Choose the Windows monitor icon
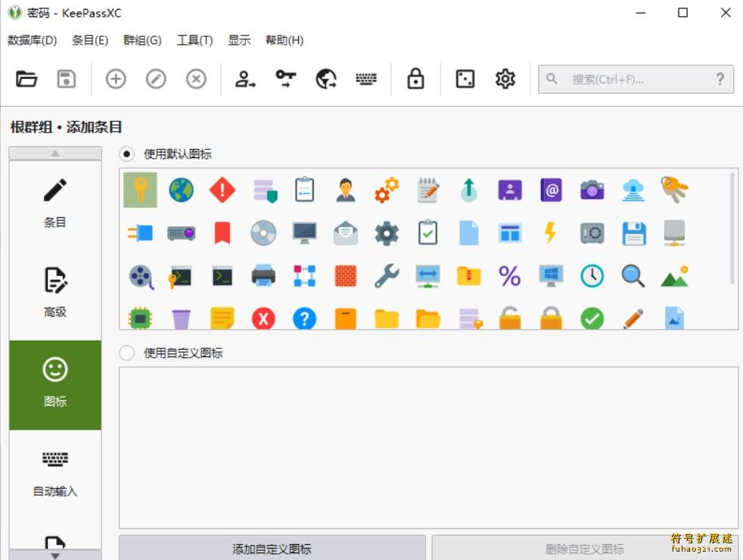The image size is (743, 560). [x=551, y=275]
